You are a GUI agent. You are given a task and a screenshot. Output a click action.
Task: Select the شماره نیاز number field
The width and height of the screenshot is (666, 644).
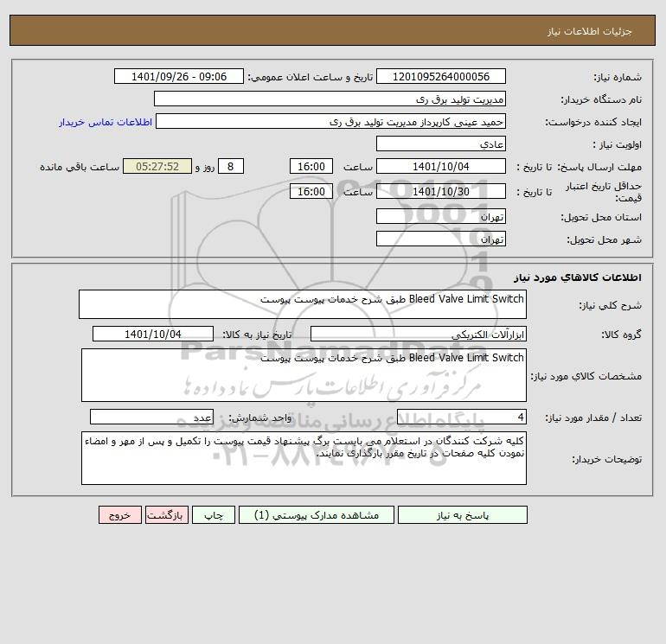pos(441,76)
